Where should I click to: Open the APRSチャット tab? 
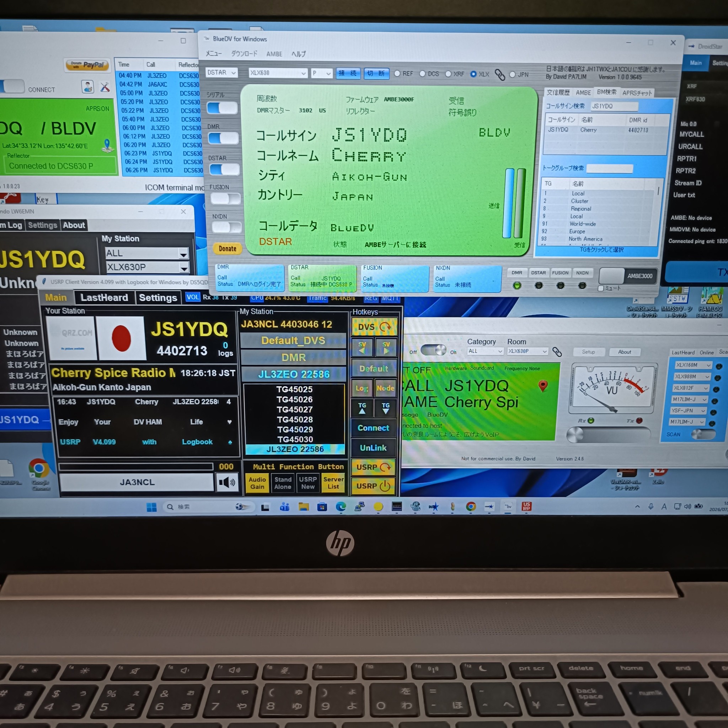[637, 93]
